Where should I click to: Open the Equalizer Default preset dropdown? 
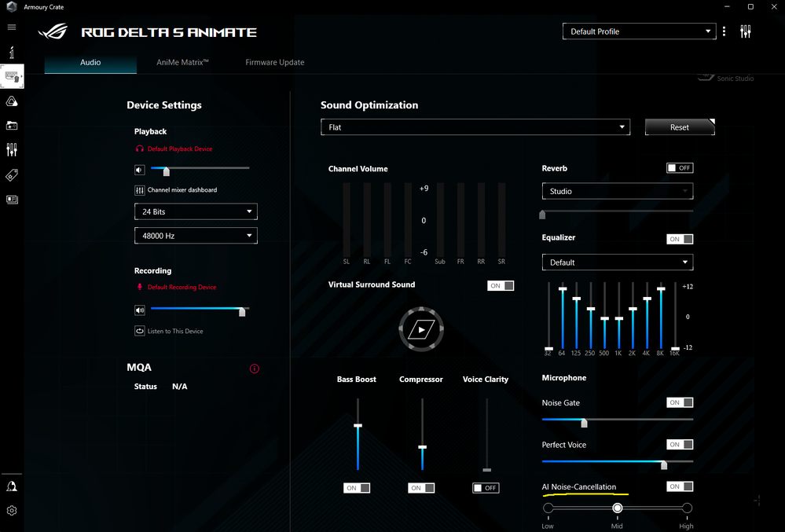[618, 262]
